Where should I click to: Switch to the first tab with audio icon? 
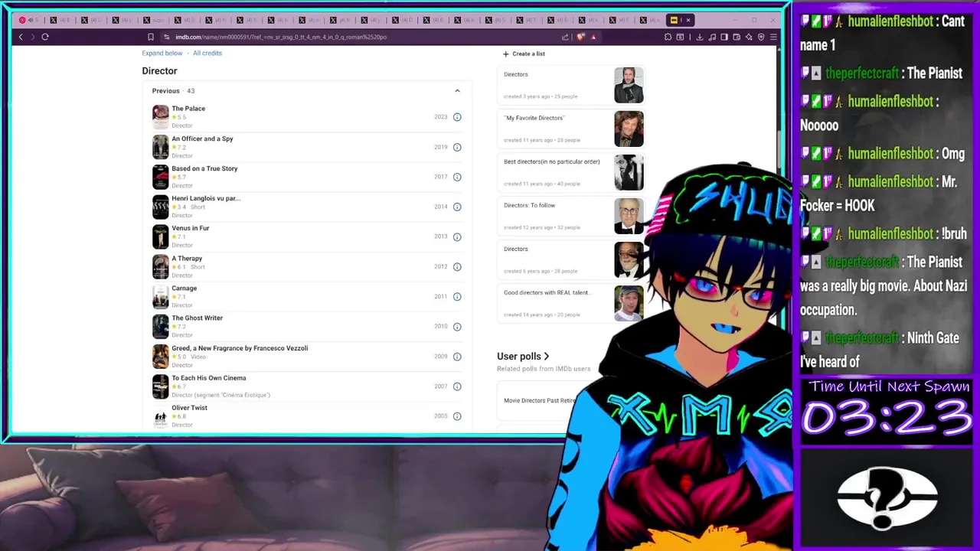point(27,20)
